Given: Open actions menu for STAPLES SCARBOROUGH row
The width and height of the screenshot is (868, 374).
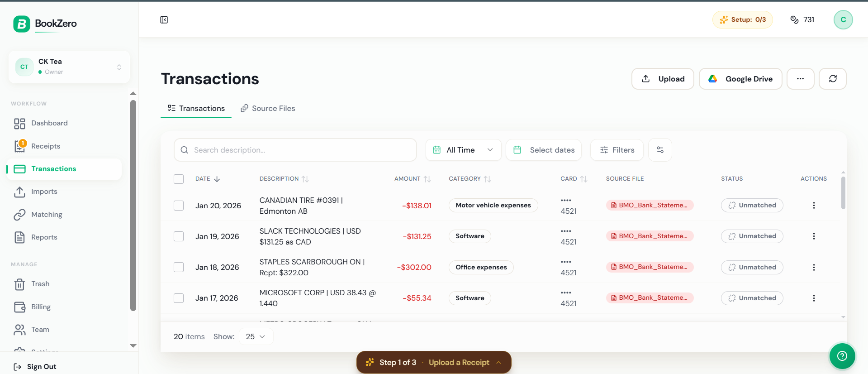Looking at the screenshot, I should (x=814, y=267).
